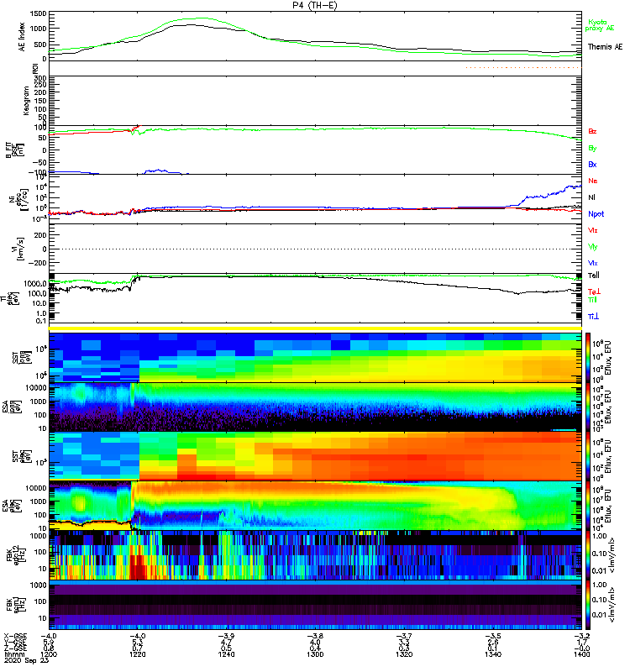Click the "Keogram" axis label
The height and width of the screenshot is (672, 630).
[x=26, y=101]
